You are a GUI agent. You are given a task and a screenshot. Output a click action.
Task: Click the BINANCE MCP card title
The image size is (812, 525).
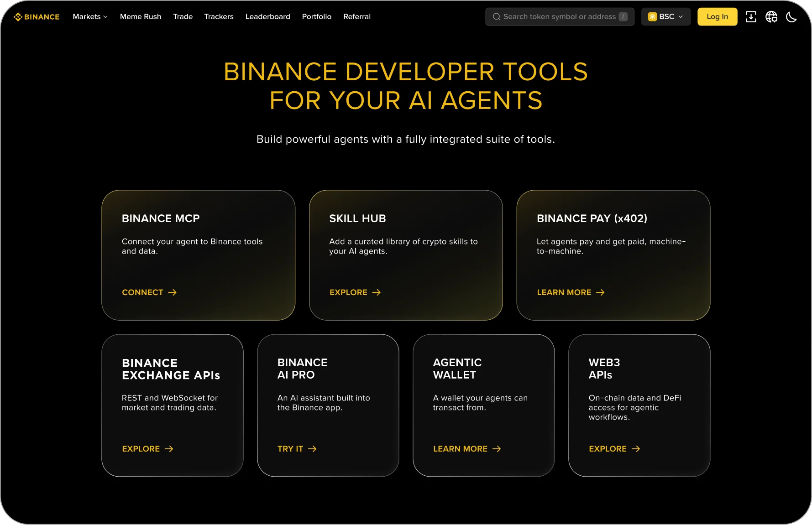[161, 218]
